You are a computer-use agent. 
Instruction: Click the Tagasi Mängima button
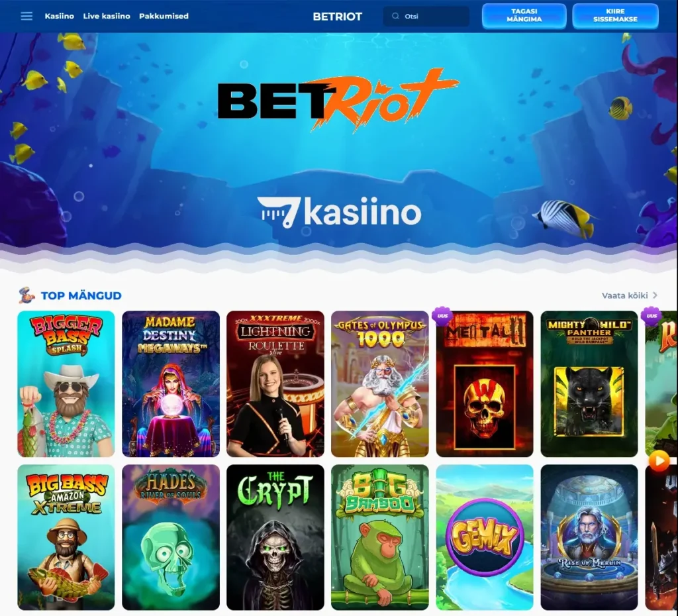pos(524,16)
